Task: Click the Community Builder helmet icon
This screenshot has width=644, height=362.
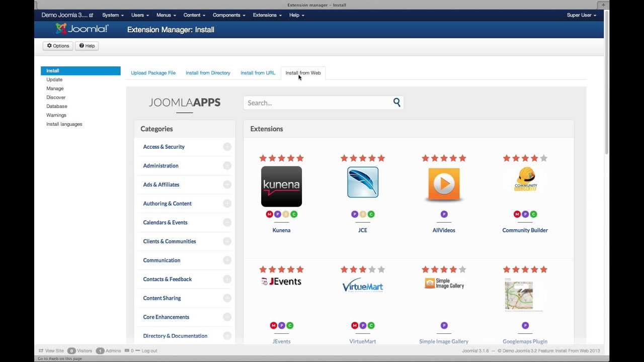Action: pyautogui.click(x=525, y=179)
